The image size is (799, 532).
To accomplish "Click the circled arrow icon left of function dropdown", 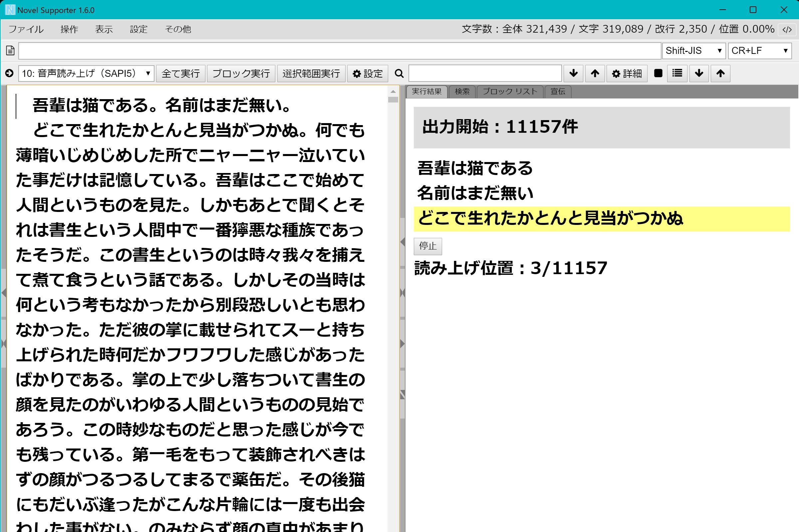I will pyautogui.click(x=10, y=73).
